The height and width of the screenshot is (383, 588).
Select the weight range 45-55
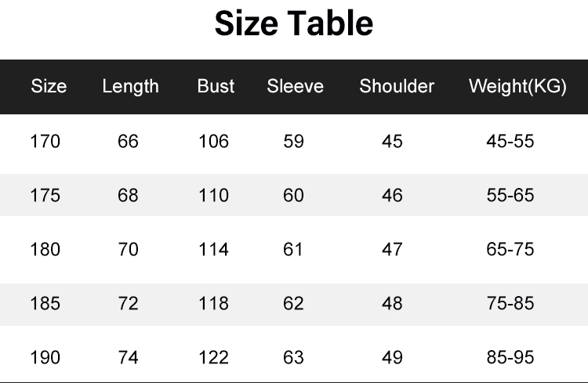510,142
